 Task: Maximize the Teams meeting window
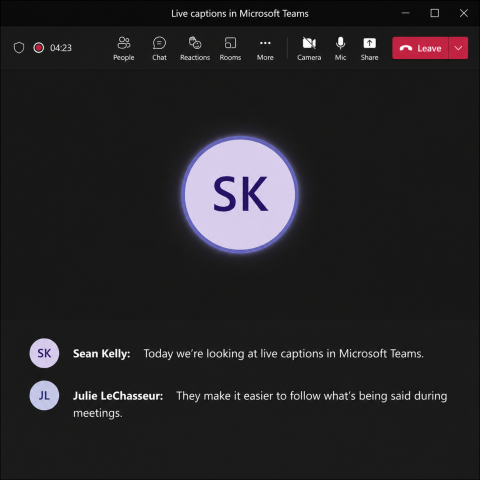[435, 13]
